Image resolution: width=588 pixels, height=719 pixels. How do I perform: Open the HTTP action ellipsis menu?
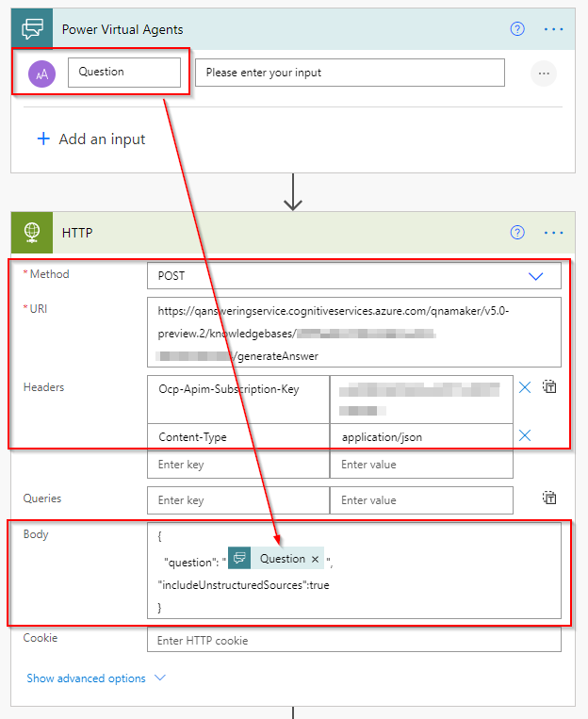click(553, 232)
